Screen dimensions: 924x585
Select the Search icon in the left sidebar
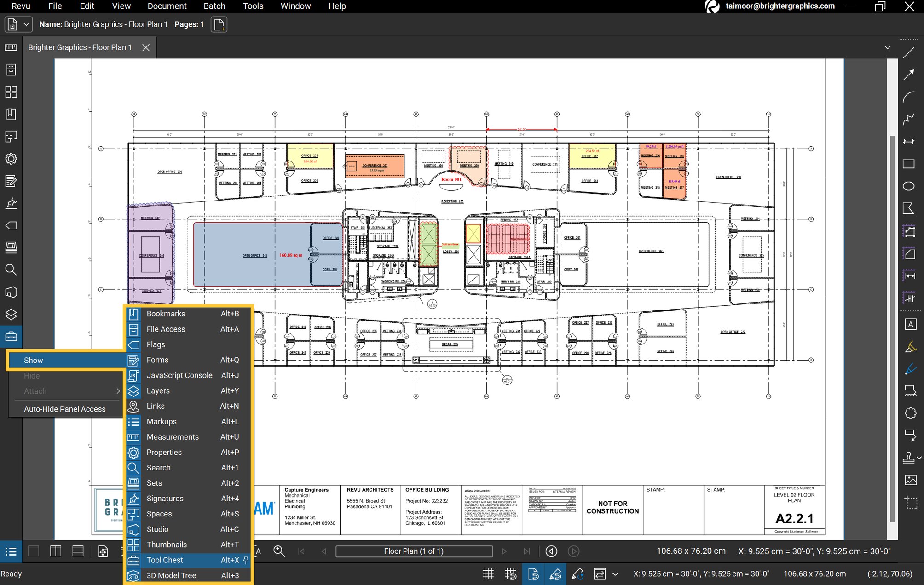pyautogui.click(x=11, y=270)
